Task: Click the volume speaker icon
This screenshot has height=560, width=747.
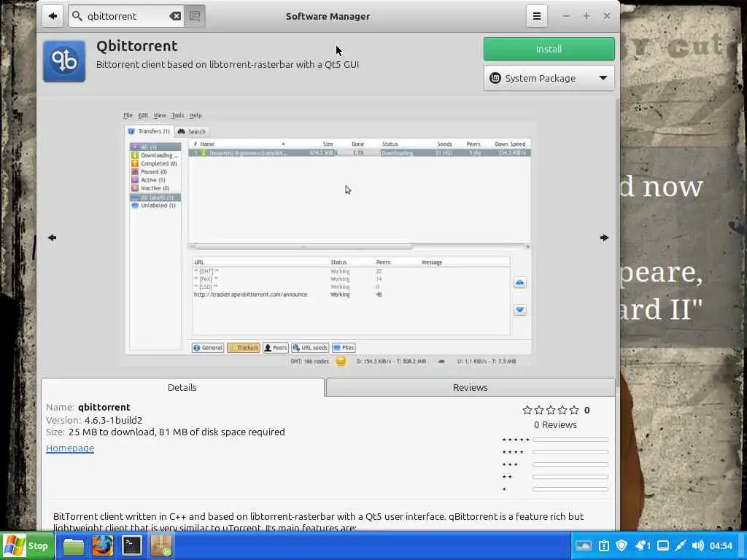Action: coord(697,545)
